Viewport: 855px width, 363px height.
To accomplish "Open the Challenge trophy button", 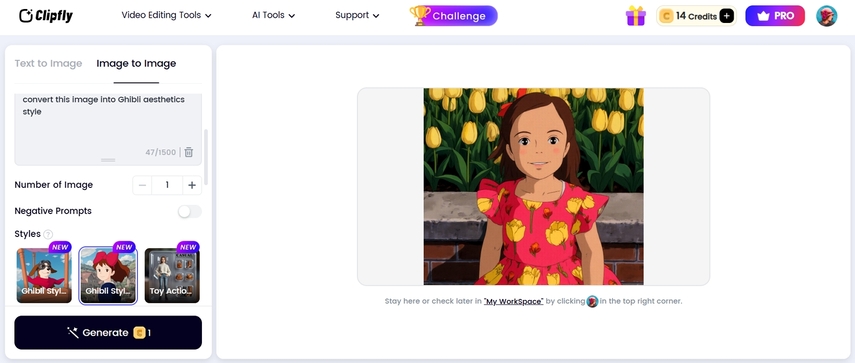I will point(454,16).
